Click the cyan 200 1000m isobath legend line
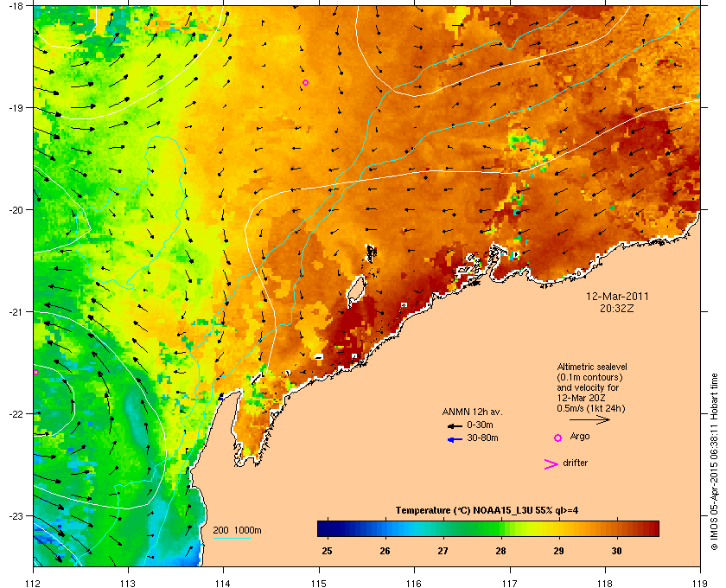 (x=232, y=539)
